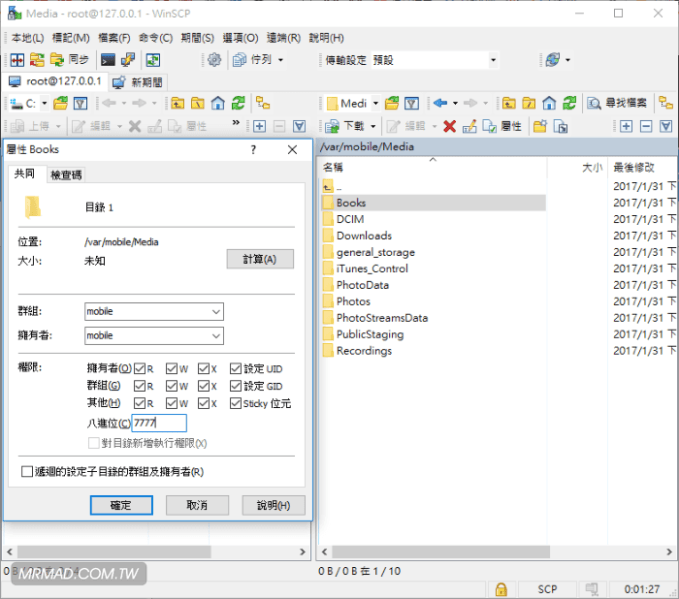This screenshot has height=599, width=679.
Task: Toggle owner X permission checkbox
Action: pyautogui.click(x=204, y=369)
